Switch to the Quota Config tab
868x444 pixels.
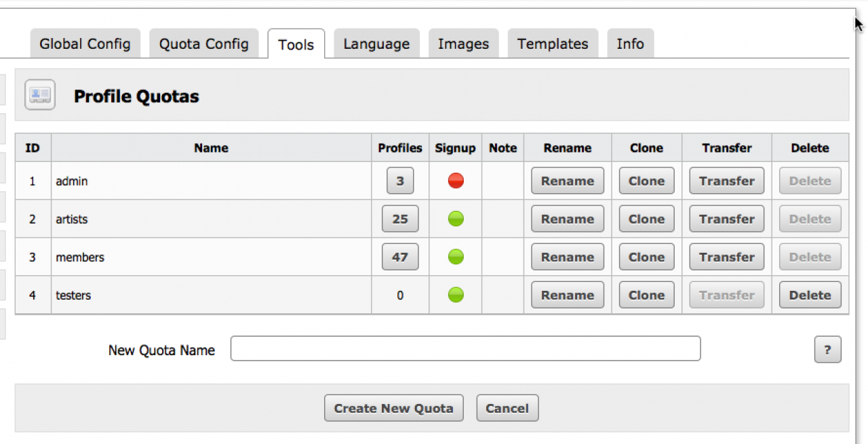point(203,44)
